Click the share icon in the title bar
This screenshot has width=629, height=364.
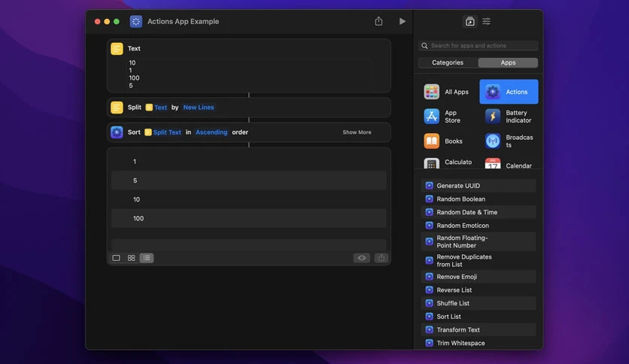tap(378, 21)
